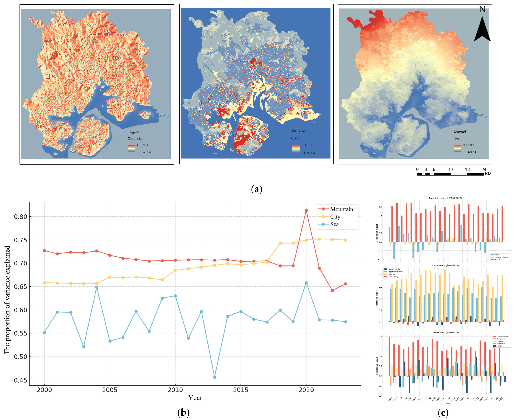Click the lowest blue Sea point near 2013
Viewport: 514px width, 420px height.
point(215,377)
